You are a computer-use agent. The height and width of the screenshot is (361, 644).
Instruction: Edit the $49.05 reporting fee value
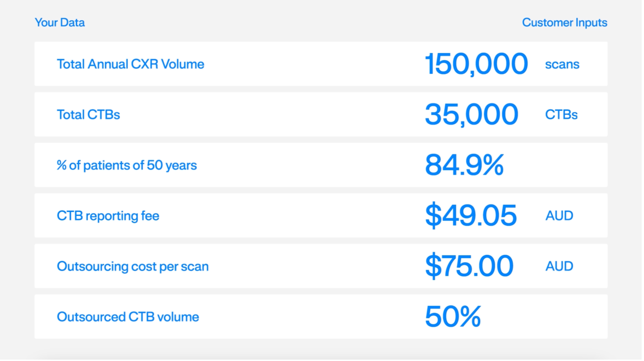point(470,215)
